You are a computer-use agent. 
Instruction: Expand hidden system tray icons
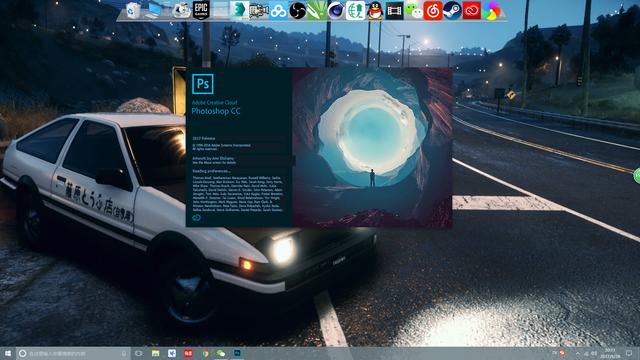pos(578,353)
